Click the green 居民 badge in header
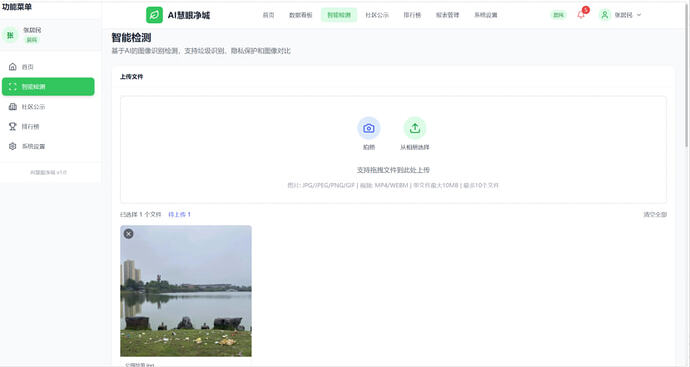Image resolution: width=690 pixels, height=367 pixels. click(x=558, y=15)
